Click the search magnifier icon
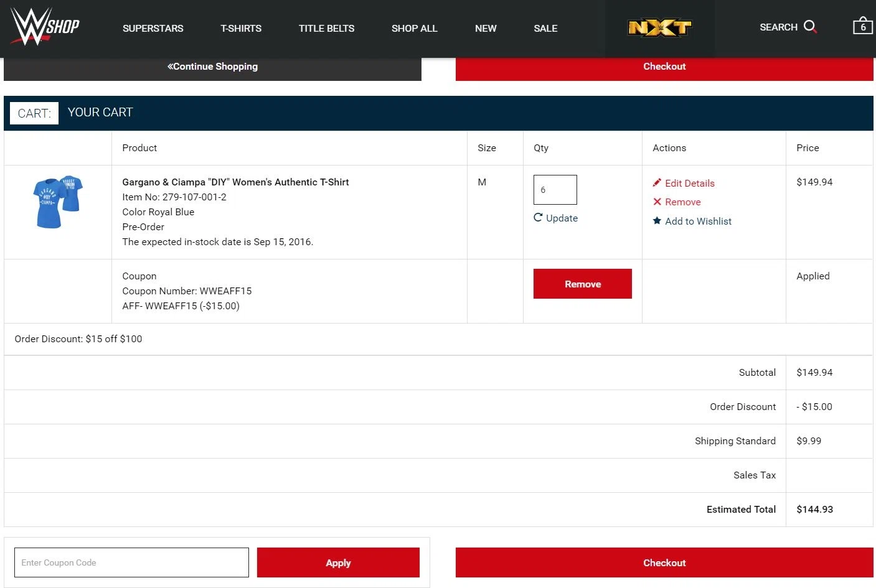Viewport: 876px width, 588px height. point(810,27)
